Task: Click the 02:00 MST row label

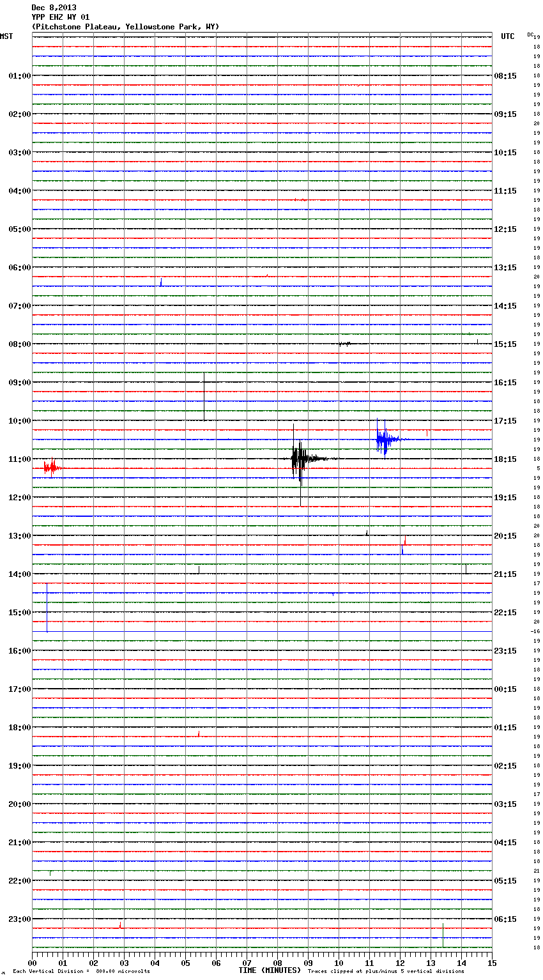Action: [20, 114]
